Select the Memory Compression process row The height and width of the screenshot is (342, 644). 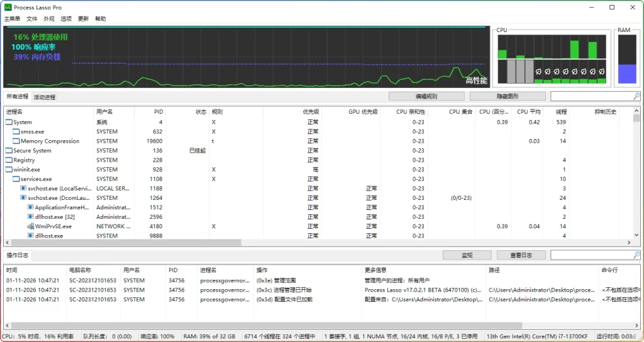pos(318,141)
